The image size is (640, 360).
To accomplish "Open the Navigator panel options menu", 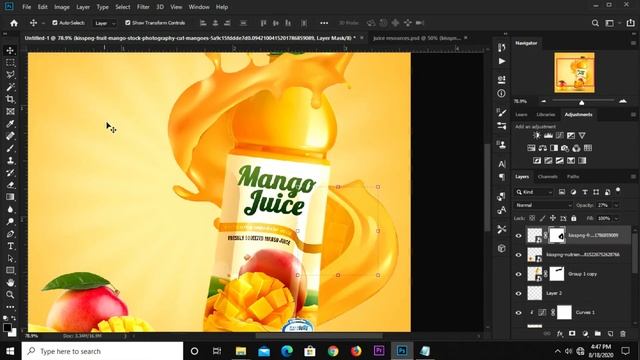I will [633, 43].
